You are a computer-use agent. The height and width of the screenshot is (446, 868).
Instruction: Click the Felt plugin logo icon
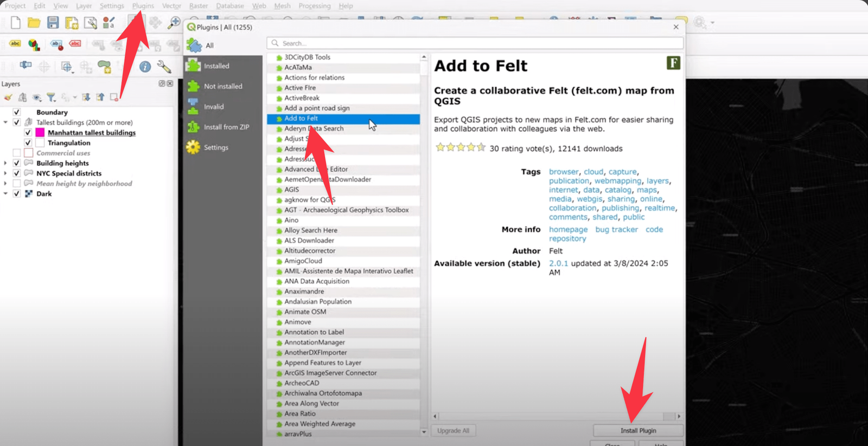coord(673,63)
